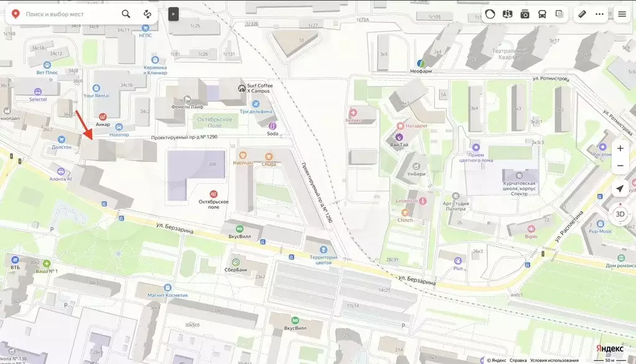Click the search magnifier icon
Screen dimensions: 636x364
(x=126, y=14)
